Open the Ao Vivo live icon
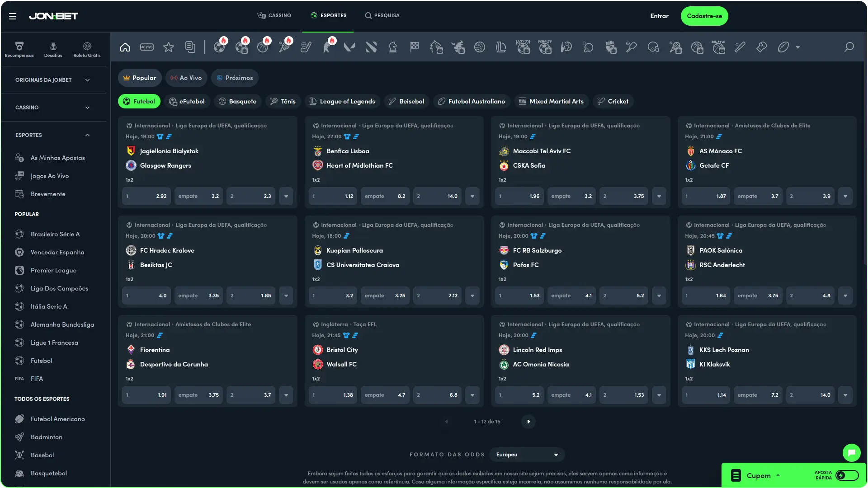 pyautogui.click(x=147, y=47)
